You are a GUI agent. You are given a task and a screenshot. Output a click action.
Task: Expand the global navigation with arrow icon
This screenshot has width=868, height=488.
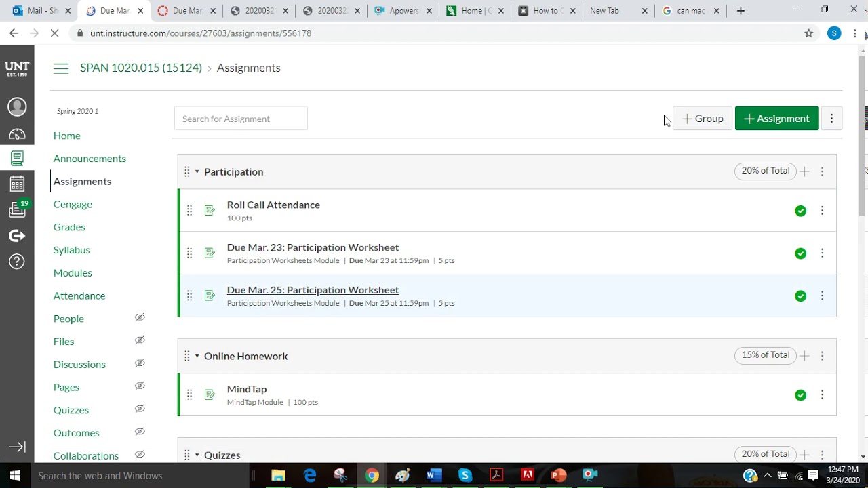click(x=17, y=447)
